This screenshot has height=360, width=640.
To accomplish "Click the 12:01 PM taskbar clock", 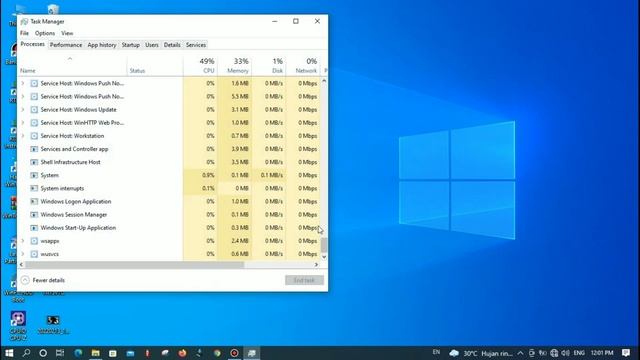I will [602, 353].
